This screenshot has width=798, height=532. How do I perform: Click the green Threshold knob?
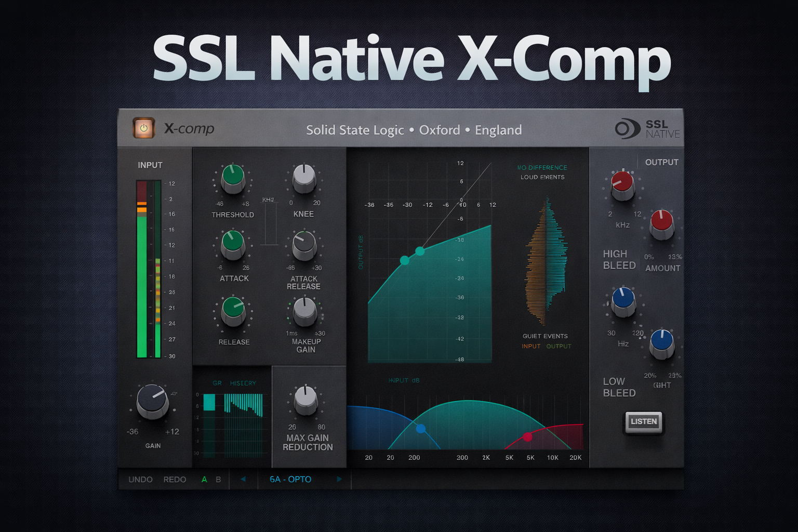(233, 178)
